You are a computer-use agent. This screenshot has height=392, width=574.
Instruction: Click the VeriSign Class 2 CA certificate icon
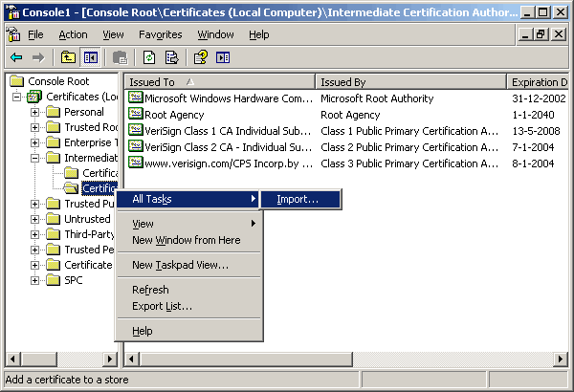pyautogui.click(x=136, y=146)
